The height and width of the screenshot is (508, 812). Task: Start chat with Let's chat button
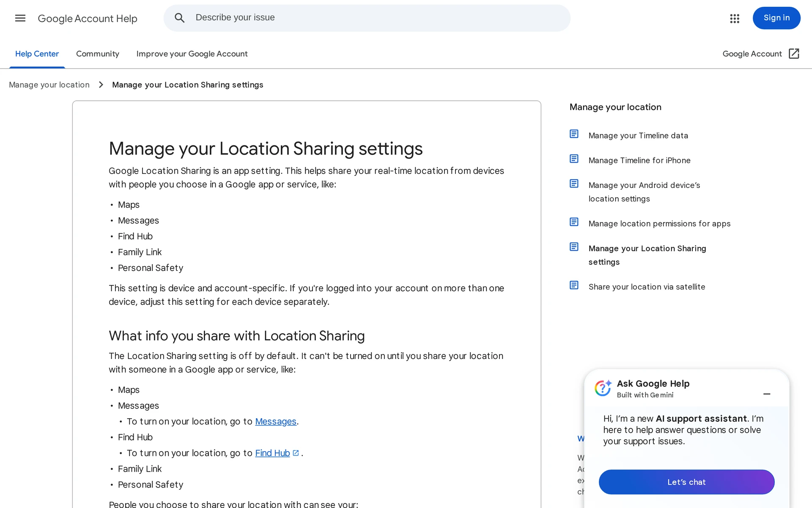[686, 482]
